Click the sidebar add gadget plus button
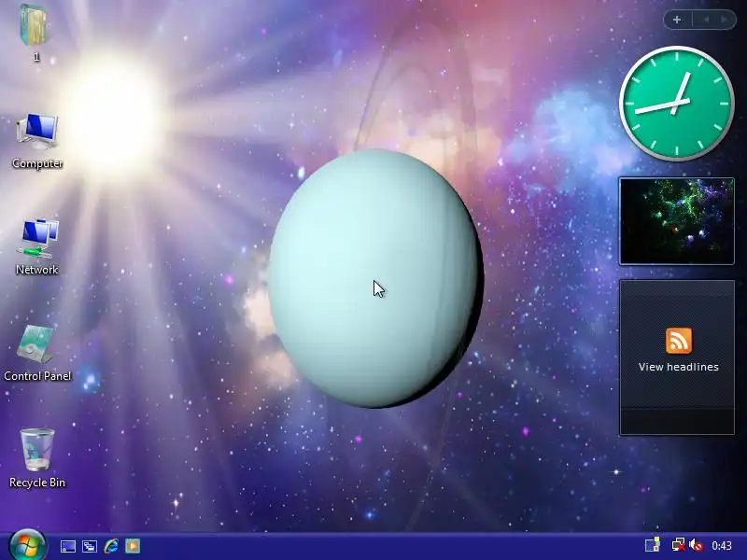Image resolution: width=747 pixels, height=560 pixels. tap(677, 20)
